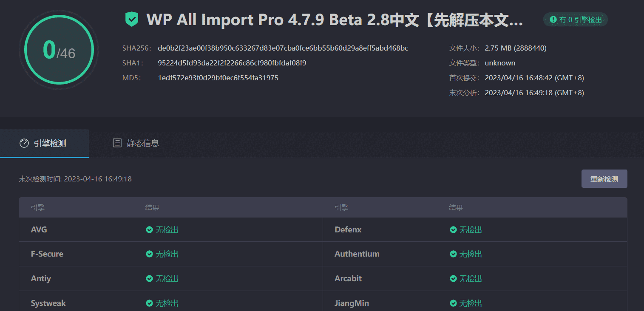The height and width of the screenshot is (311, 644).
Task: Click the file size 2.75 MB value
Action: click(x=516, y=48)
